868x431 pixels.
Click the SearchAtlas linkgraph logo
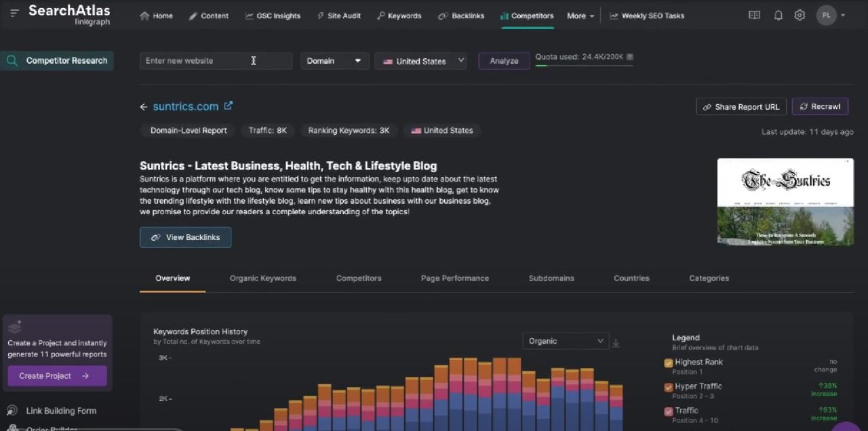click(x=69, y=15)
